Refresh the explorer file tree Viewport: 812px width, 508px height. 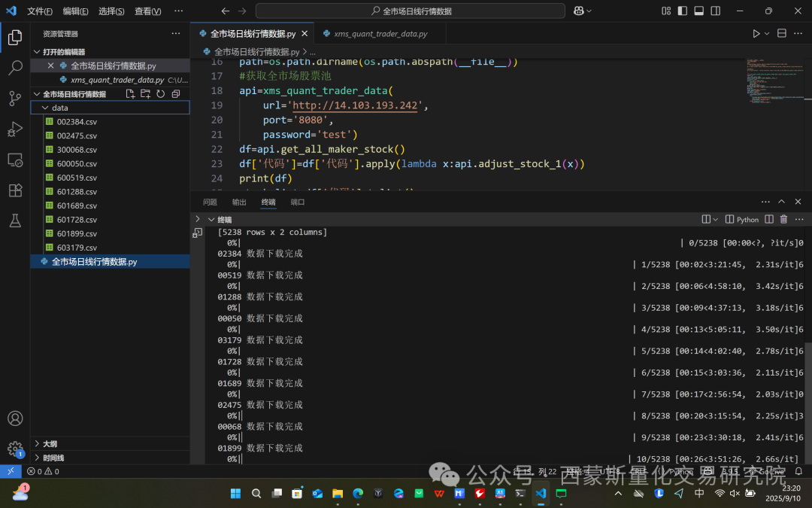161,94
